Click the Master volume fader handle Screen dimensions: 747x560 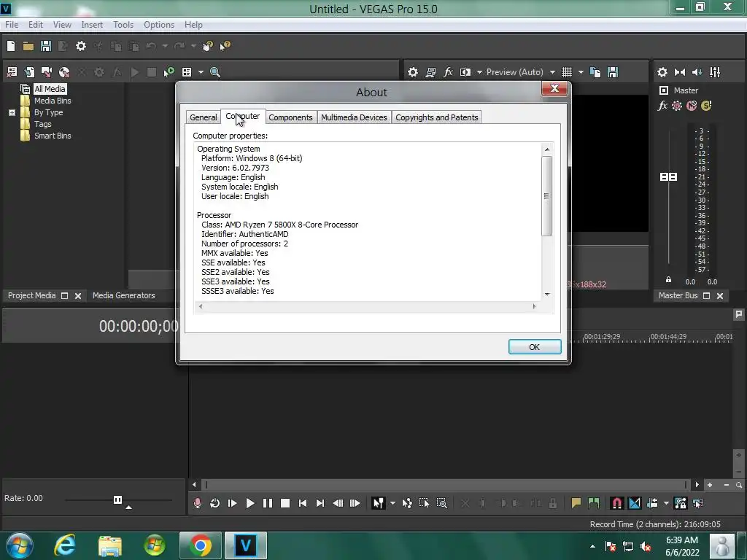pos(668,176)
